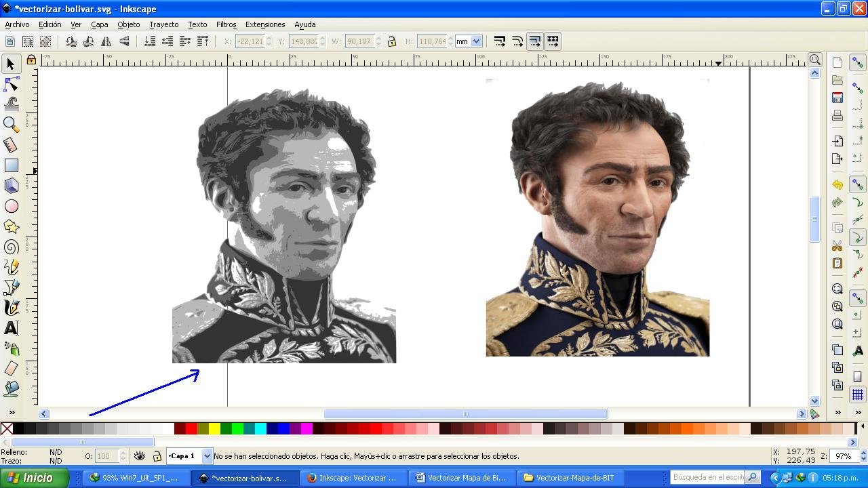Activate the Node editing tool
Viewport: 868px width, 488px height.
11,84
